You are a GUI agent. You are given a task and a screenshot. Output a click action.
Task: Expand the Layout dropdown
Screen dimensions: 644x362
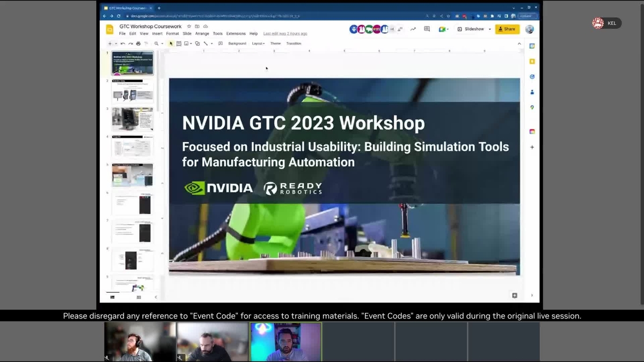(258, 43)
